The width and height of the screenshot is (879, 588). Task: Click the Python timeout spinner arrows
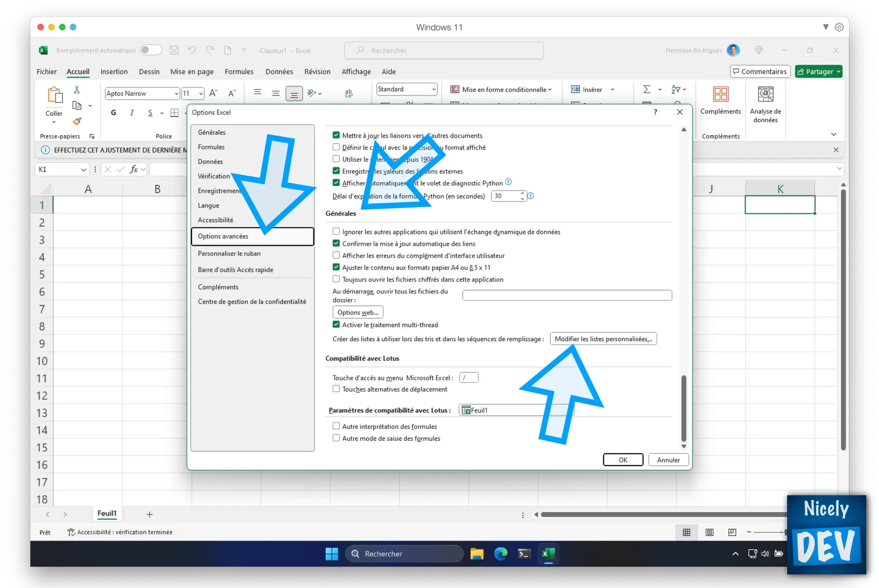(522, 196)
